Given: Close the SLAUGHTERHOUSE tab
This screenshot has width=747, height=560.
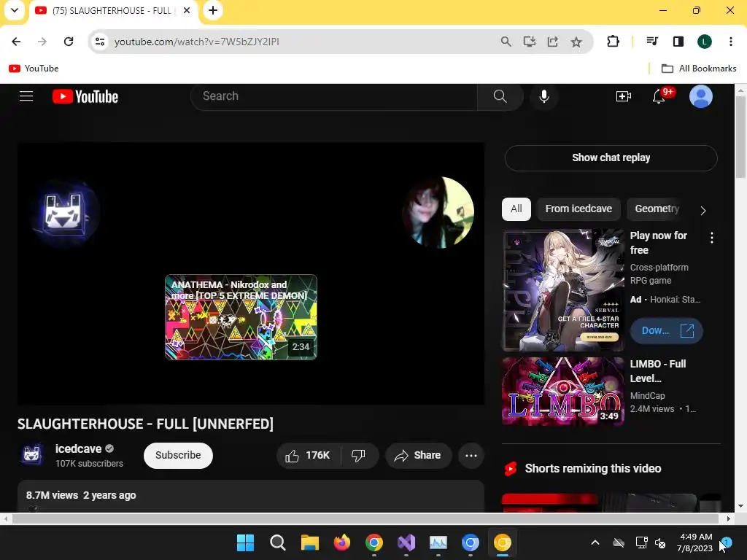Looking at the screenshot, I should pos(187,10).
